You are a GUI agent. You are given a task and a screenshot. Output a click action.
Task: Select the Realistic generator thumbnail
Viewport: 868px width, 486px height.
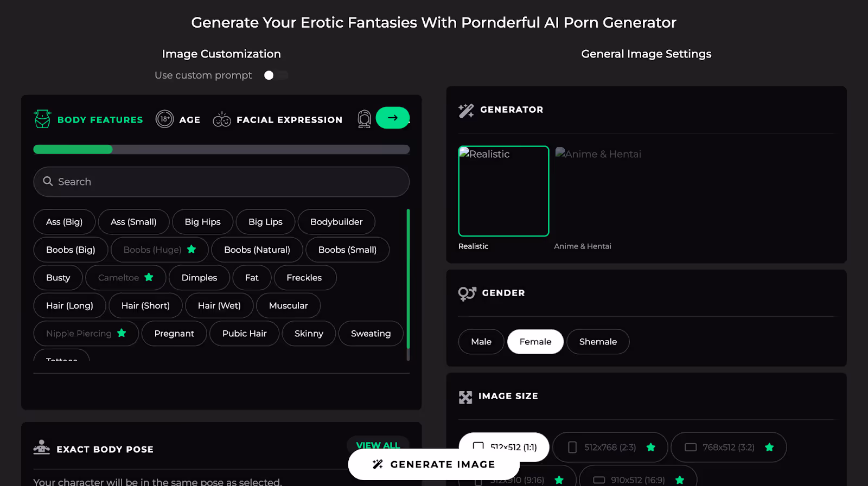point(503,191)
